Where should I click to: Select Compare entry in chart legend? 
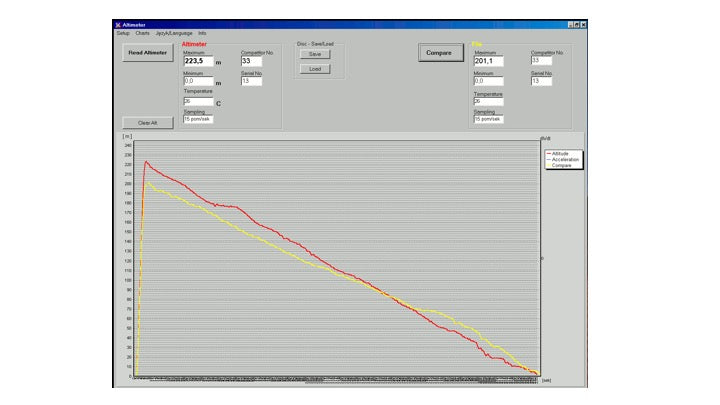pos(563,164)
